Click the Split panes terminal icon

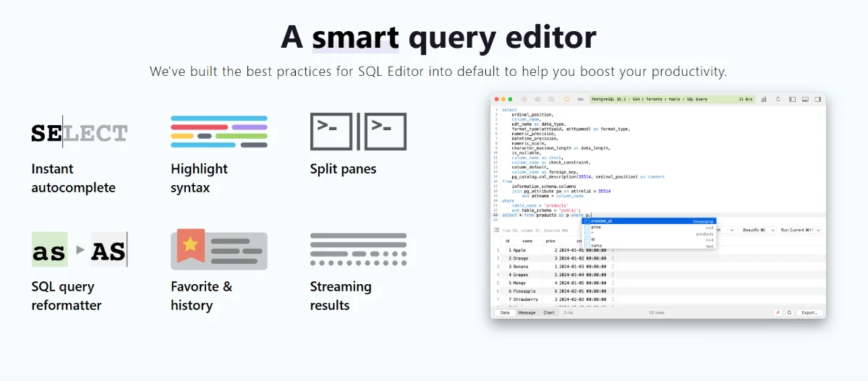358,132
